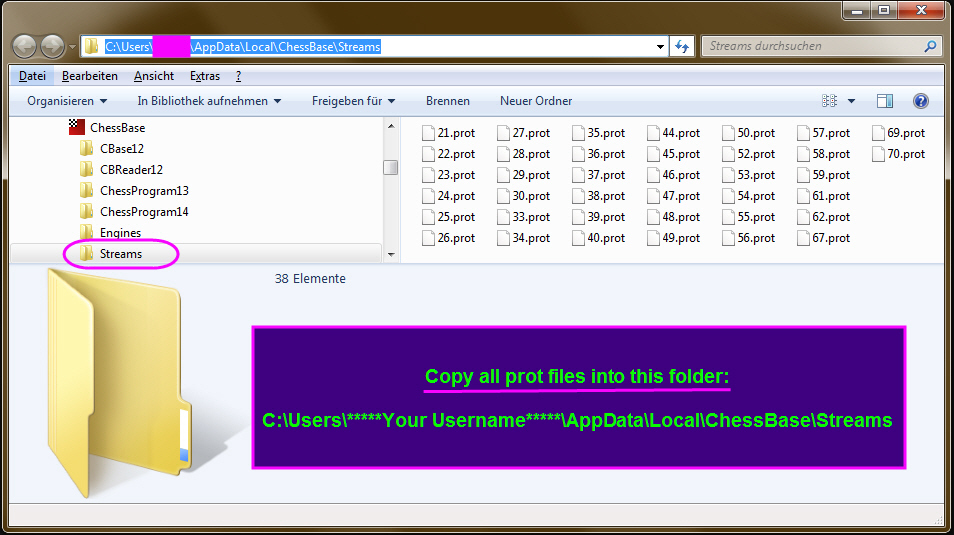Select file 61.prot
Image resolution: width=954 pixels, height=535 pixels.
pyautogui.click(x=824, y=196)
